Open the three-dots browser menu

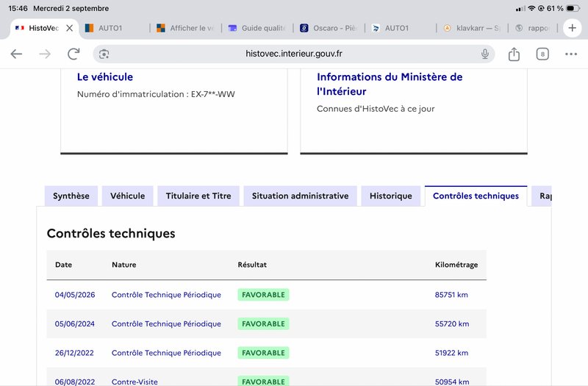[x=571, y=54]
